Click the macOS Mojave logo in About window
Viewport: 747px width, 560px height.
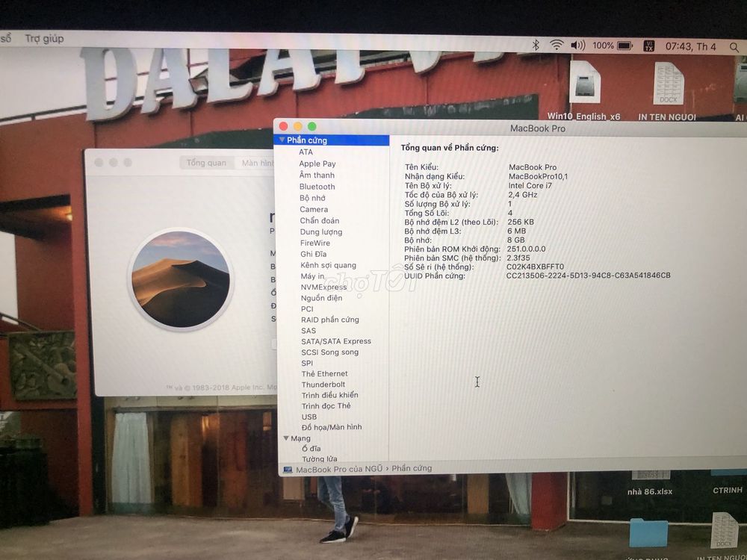coord(181,279)
